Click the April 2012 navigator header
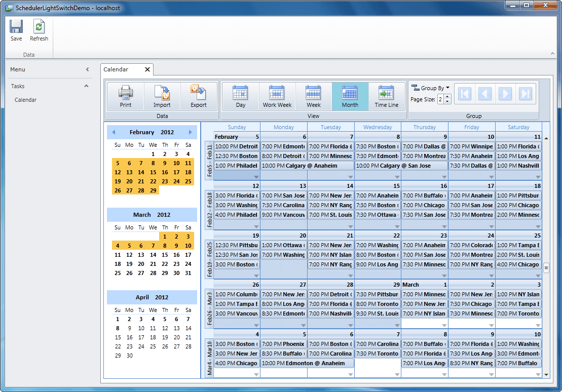The height and width of the screenshot is (392, 562). tap(152, 297)
